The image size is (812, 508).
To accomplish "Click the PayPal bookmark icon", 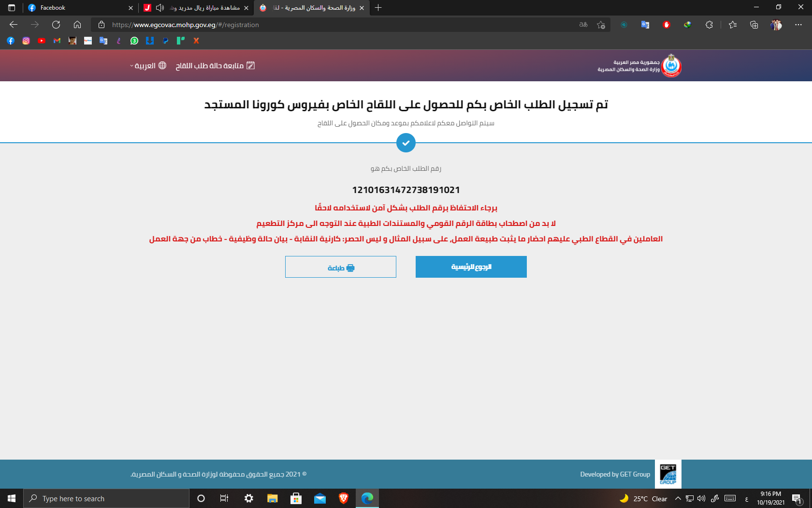I will [165, 41].
